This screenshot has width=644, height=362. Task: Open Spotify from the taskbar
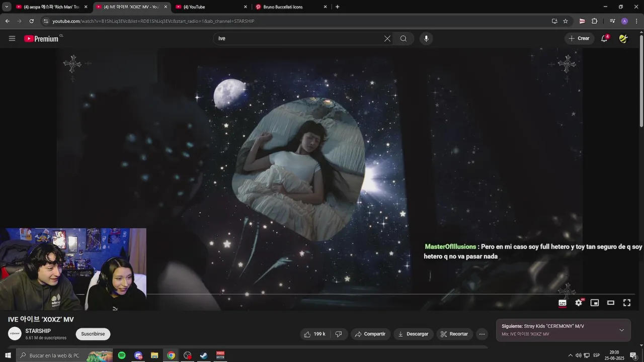click(122, 355)
